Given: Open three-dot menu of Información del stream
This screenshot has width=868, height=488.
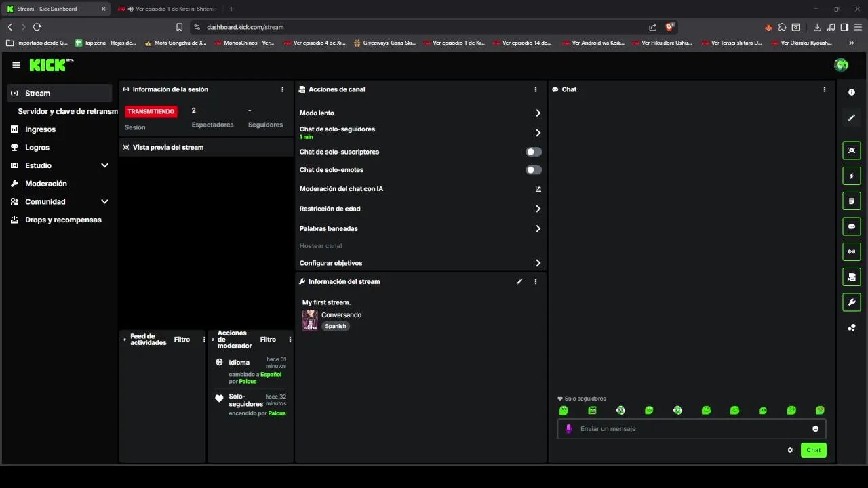Looking at the screenshot, I should (x=536, y=281).
